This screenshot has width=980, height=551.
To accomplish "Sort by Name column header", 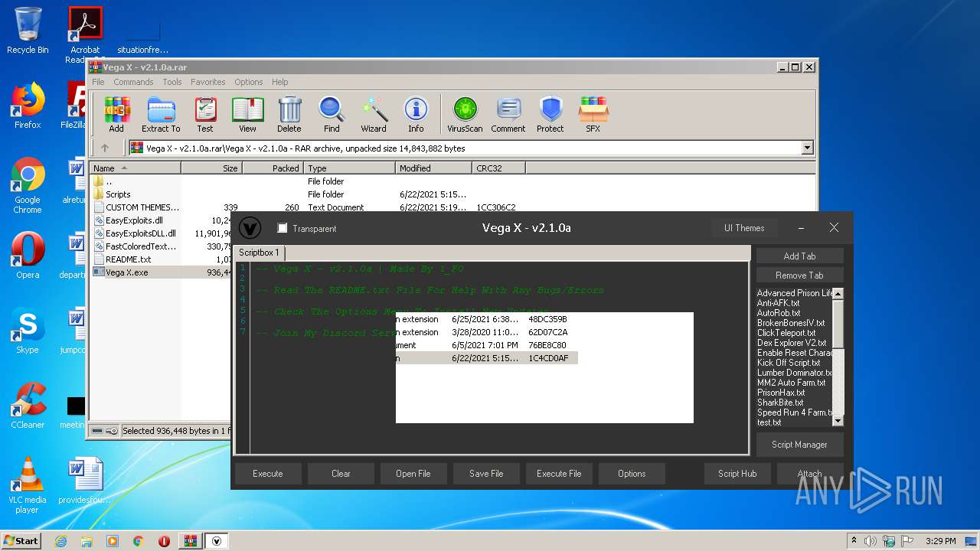I will [x=135, y=168].
